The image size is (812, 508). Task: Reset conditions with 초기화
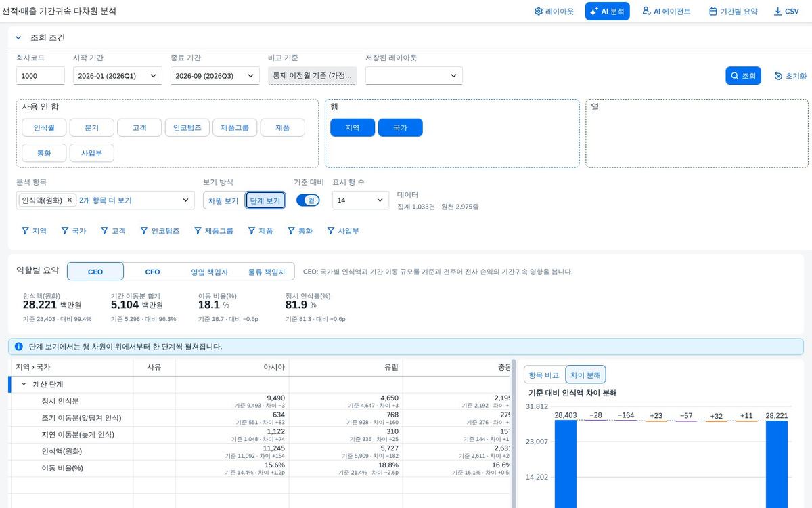pyautogui.click(x=790, y=76)
